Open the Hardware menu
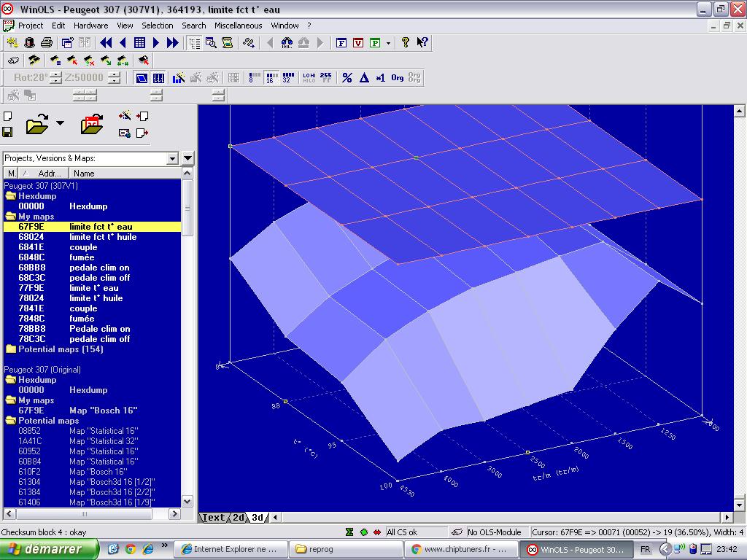This screenshot has height=560, width=747. 90,26
